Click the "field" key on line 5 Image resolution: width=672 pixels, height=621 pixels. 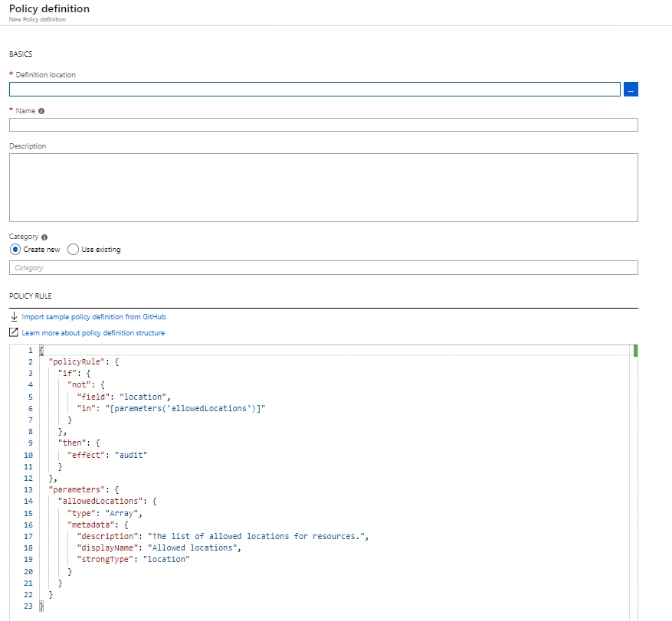click(x=93, y=397)
